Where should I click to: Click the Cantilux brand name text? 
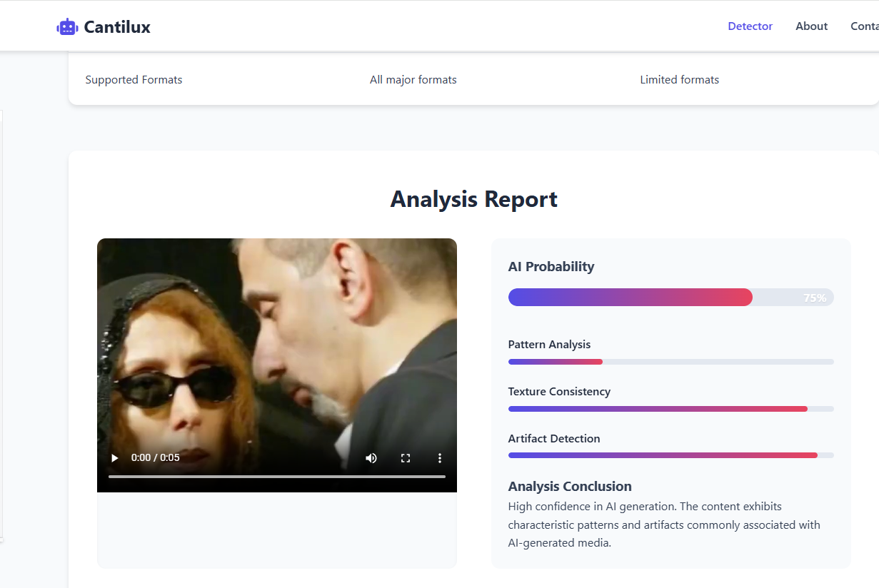[x=117, y=27]
